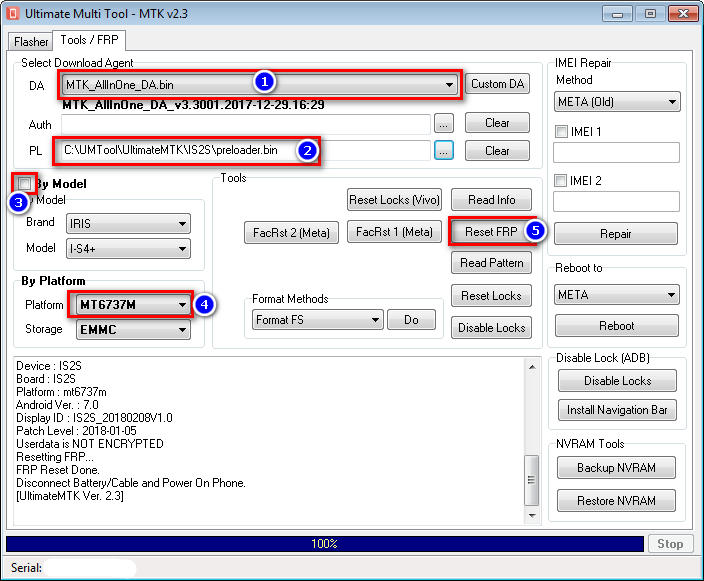704x581 pixels.
Task: Open the Storage dropdown showing EMMC
Action: point(133,330)
